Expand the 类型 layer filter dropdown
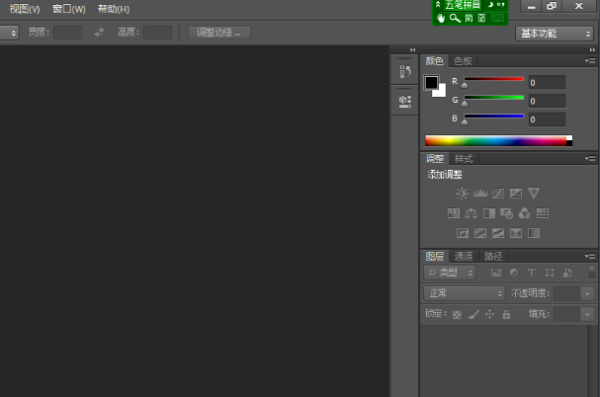Screen dimensions: 600x397 (x=450, y=273)
